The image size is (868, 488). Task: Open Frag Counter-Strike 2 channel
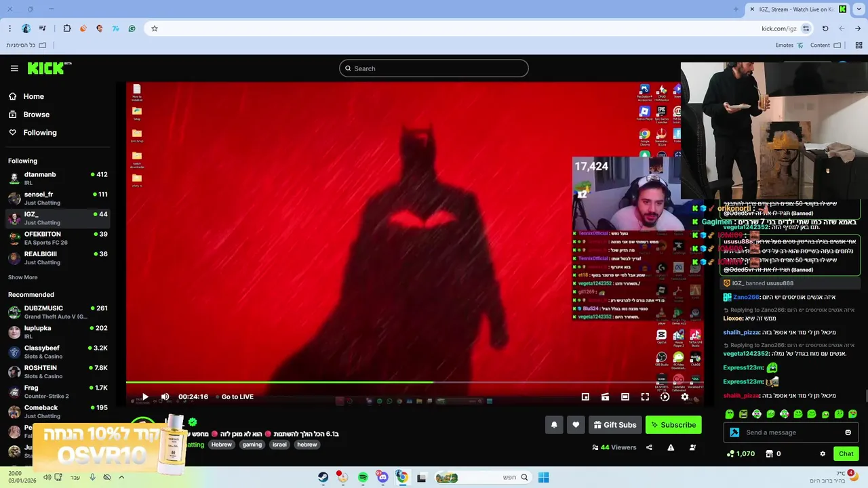58,392
